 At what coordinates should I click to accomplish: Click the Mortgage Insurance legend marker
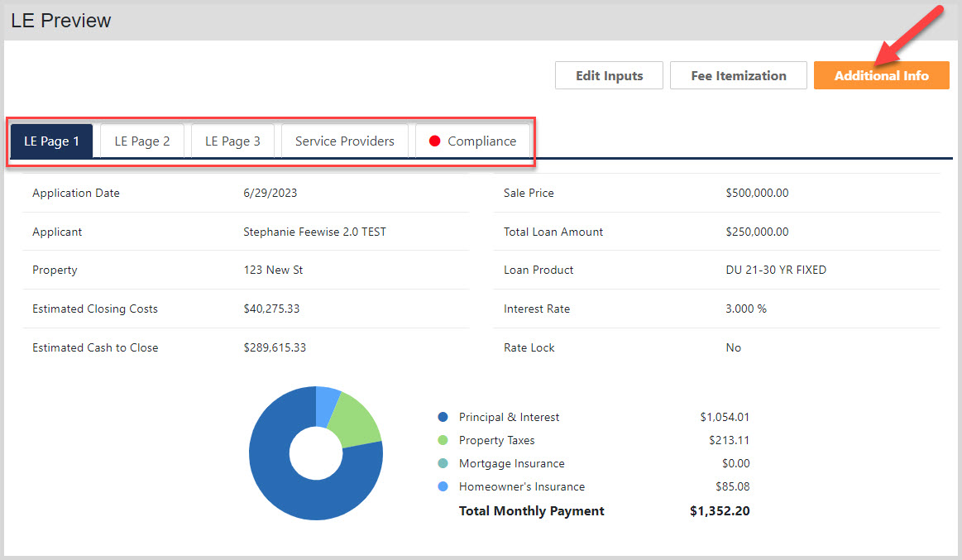(441, 463)
